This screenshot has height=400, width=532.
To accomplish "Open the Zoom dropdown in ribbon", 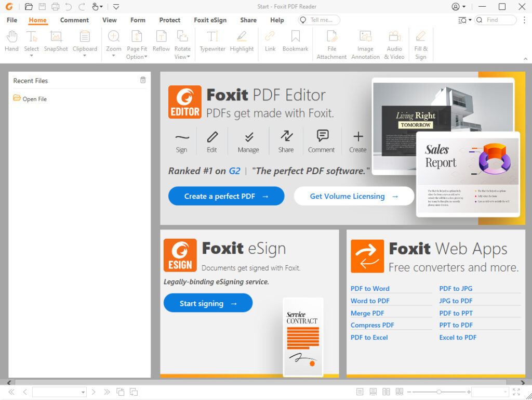I will [113, 55].
